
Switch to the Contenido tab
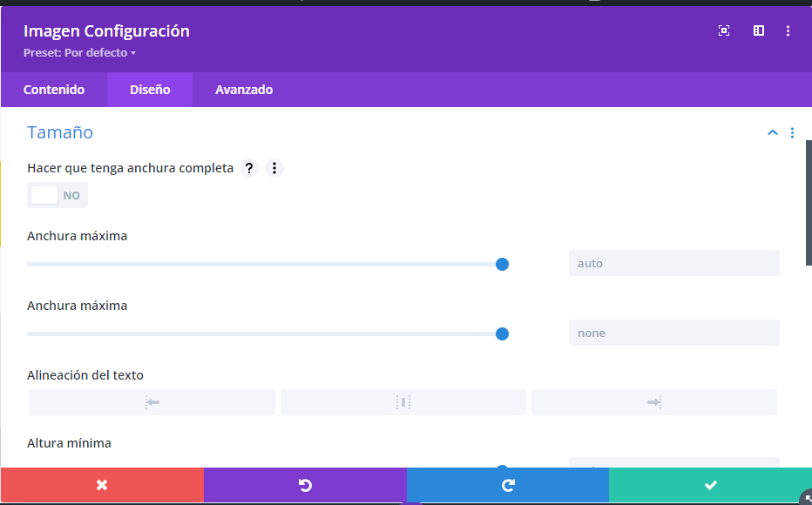click(x=54, y=90)
